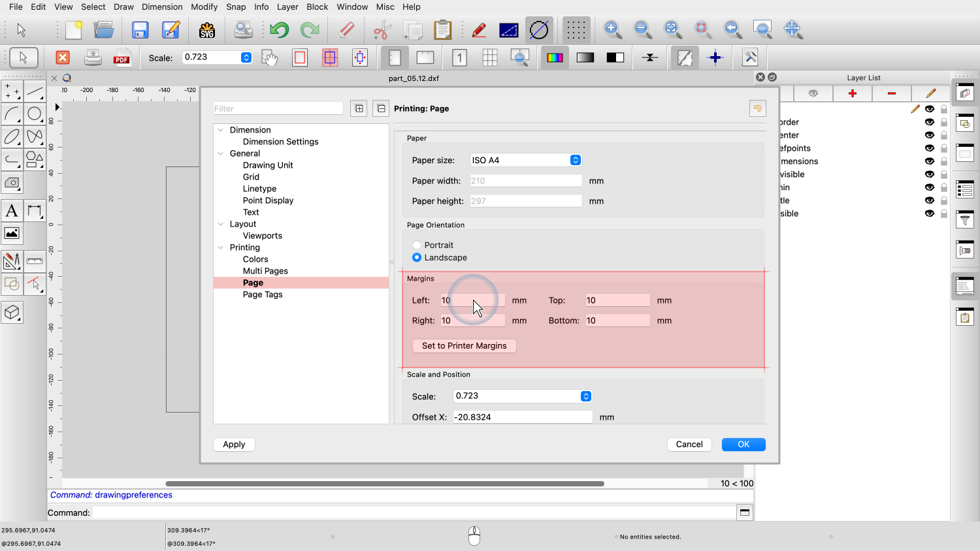Click the red plus Add Layer icon
Viewport: 980px width, 551px height.
852,93
